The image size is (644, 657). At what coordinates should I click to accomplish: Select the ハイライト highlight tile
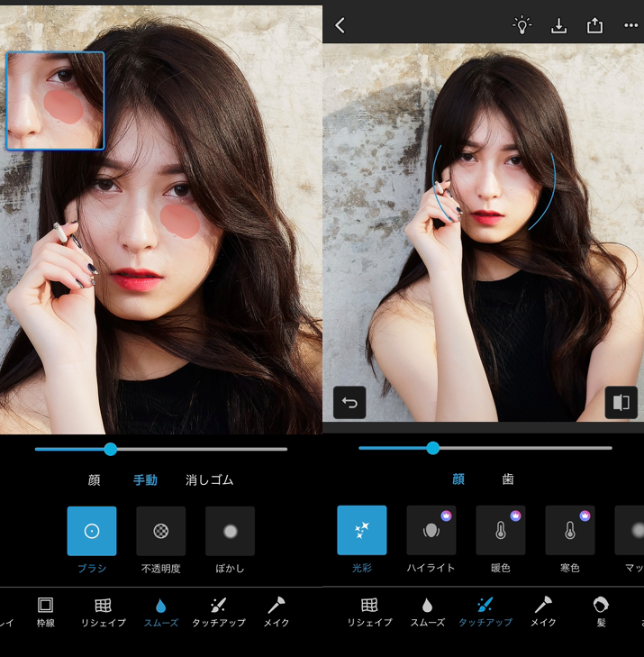(x=431, y=530)
